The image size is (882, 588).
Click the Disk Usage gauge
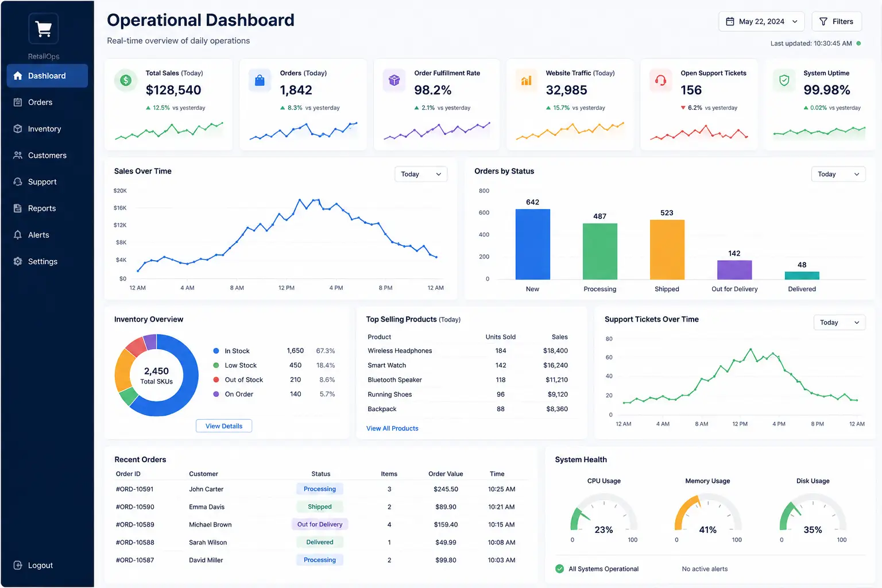(x=813, y=513)
